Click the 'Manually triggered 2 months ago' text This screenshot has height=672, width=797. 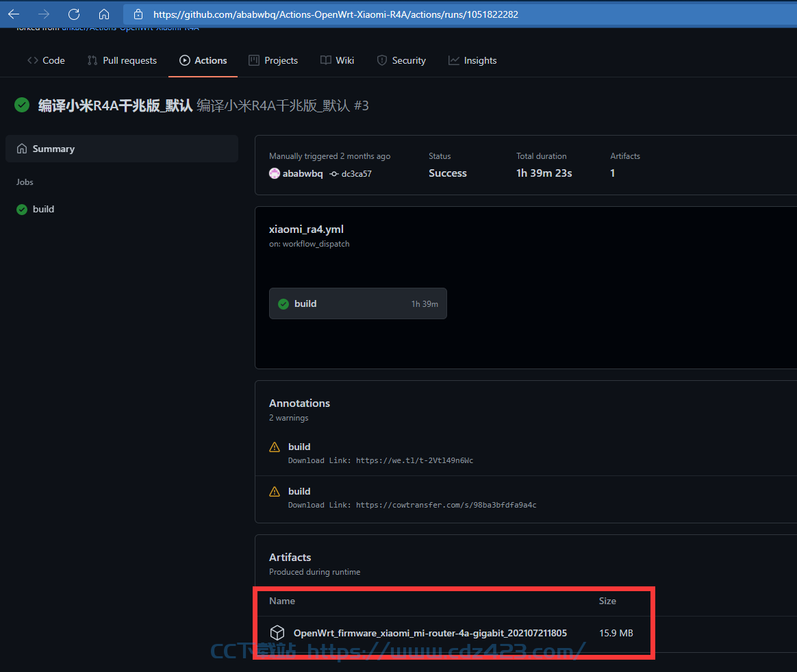pyautogui.click(x=330, y=156)
